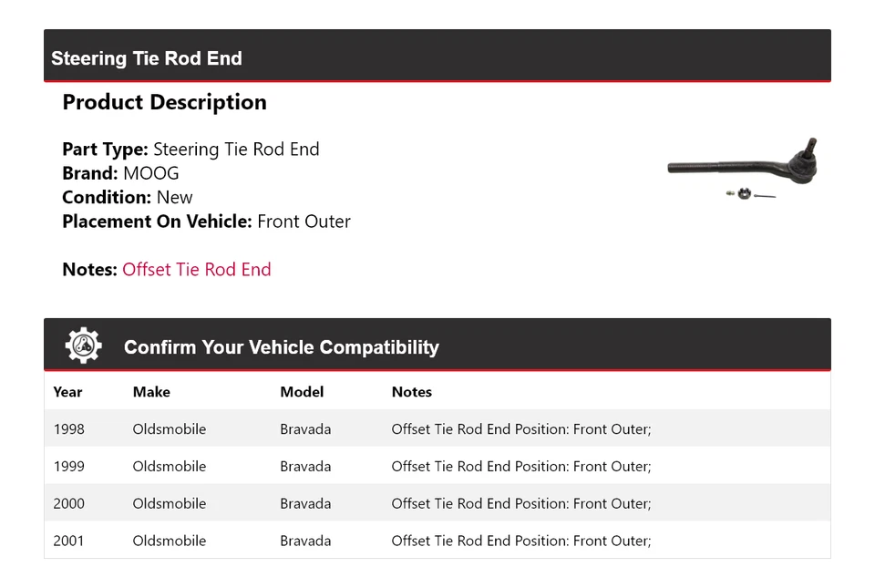Click the Product Description heading
The image size is (875, 588).
coord(165,102)
